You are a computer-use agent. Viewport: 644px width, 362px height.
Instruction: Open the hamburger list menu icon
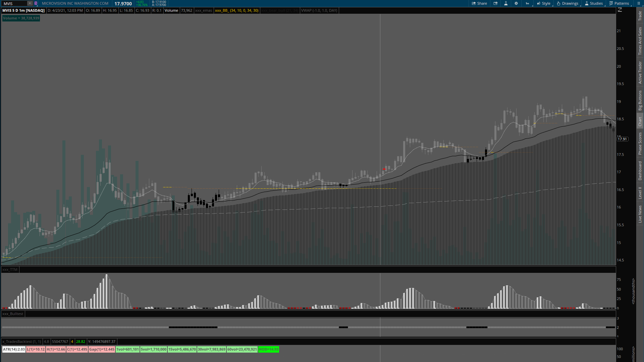pyautogui.click(x=638, y=3)
